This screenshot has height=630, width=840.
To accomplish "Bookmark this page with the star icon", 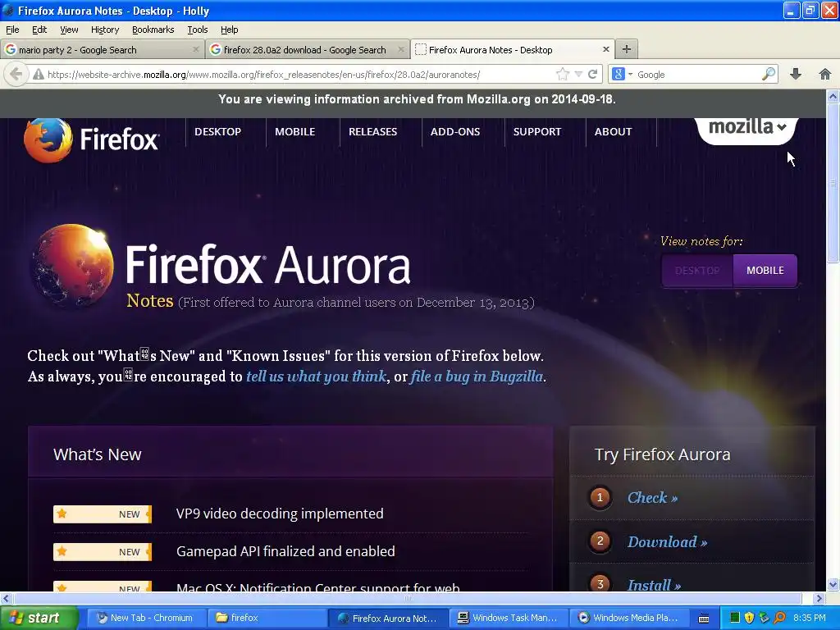I will [562, 75].
